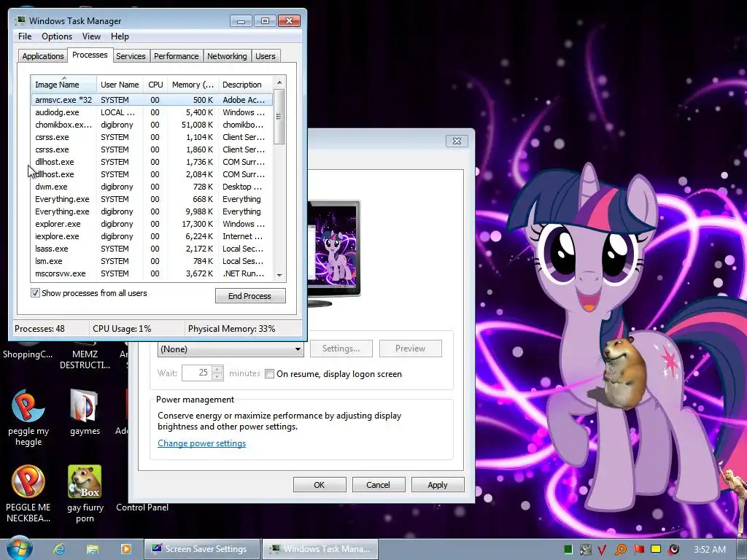This screenshot has height=560, width=747.
Task: Select the lsass.exe process row
Action: pyautogui.click(x=152, y=249)
